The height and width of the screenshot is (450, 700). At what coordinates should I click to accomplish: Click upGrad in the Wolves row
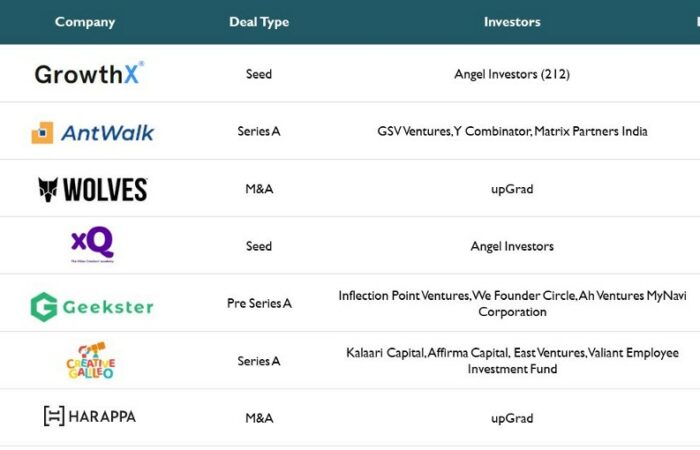(512, 189)
